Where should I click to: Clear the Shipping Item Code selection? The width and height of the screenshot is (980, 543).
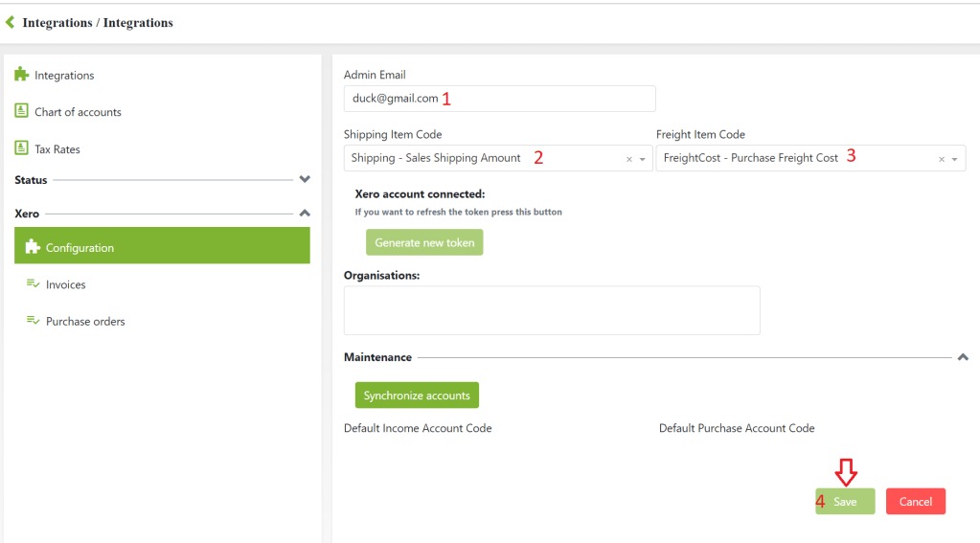pyautogui.click(x=628, y=159)
